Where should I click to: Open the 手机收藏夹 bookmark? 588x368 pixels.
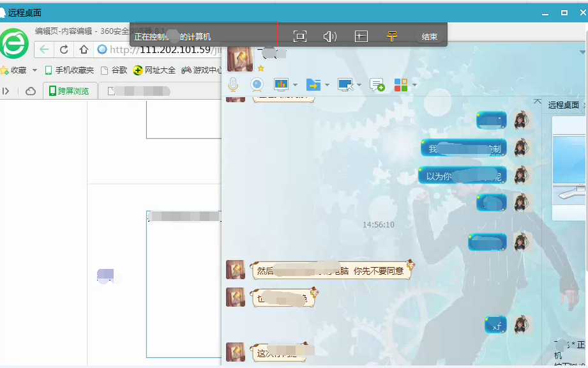[x=70, y=70]
